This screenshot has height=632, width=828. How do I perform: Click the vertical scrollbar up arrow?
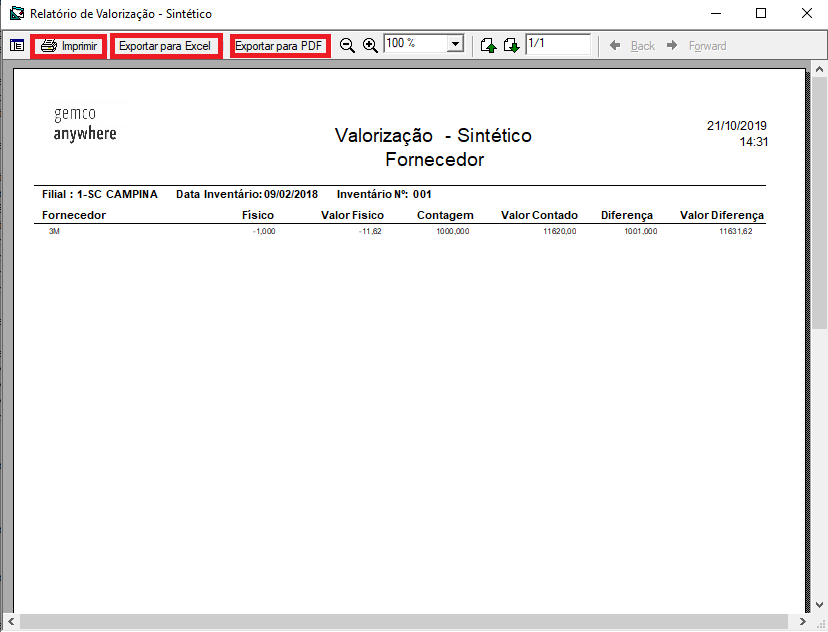tap(820, 69)
